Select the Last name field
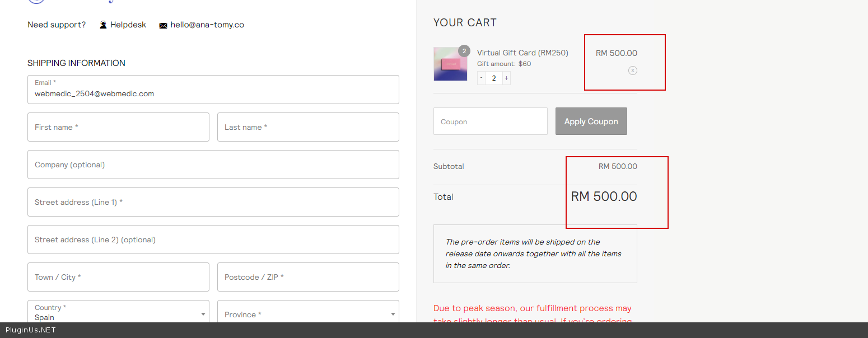Image resolution: width=868 pixels, height=338 pixels. [308, 127]
